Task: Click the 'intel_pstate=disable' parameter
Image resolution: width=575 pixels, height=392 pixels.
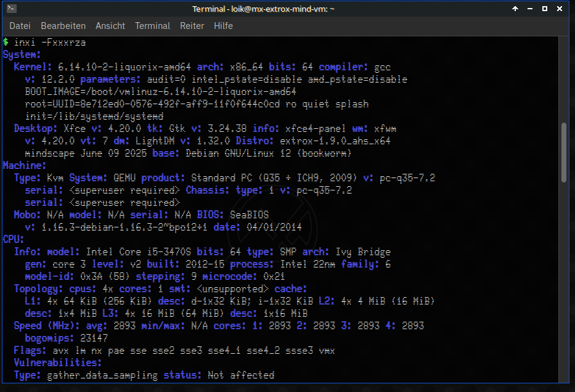Action: 247,80
